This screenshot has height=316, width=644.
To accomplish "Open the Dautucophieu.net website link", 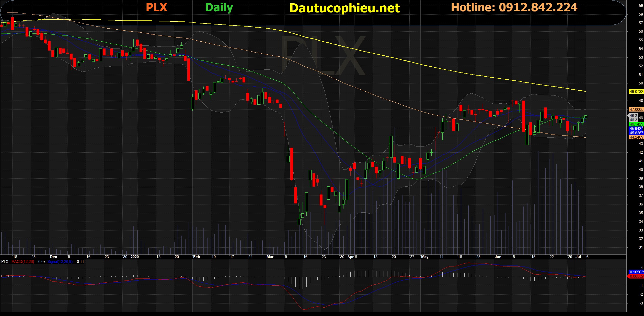I will [344, 8].
